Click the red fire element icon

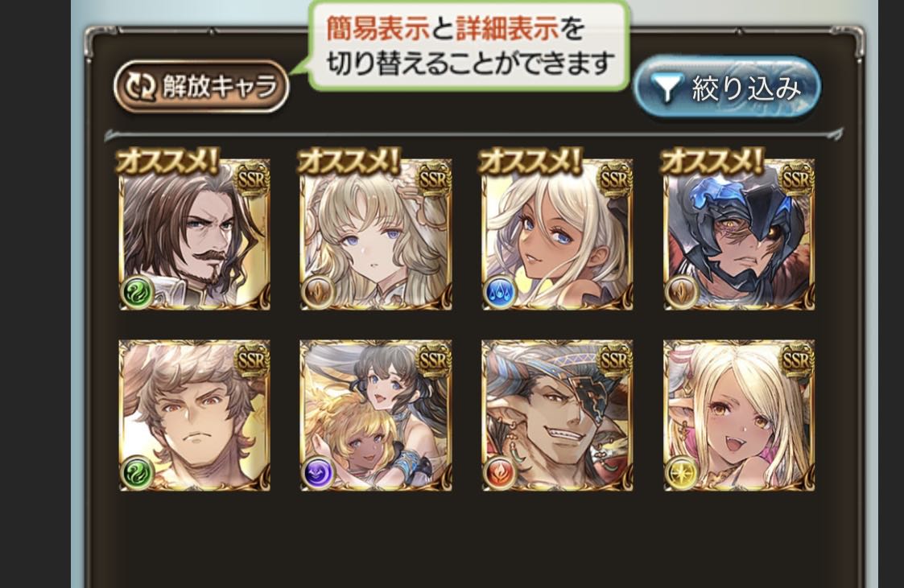tap(500, 474)
